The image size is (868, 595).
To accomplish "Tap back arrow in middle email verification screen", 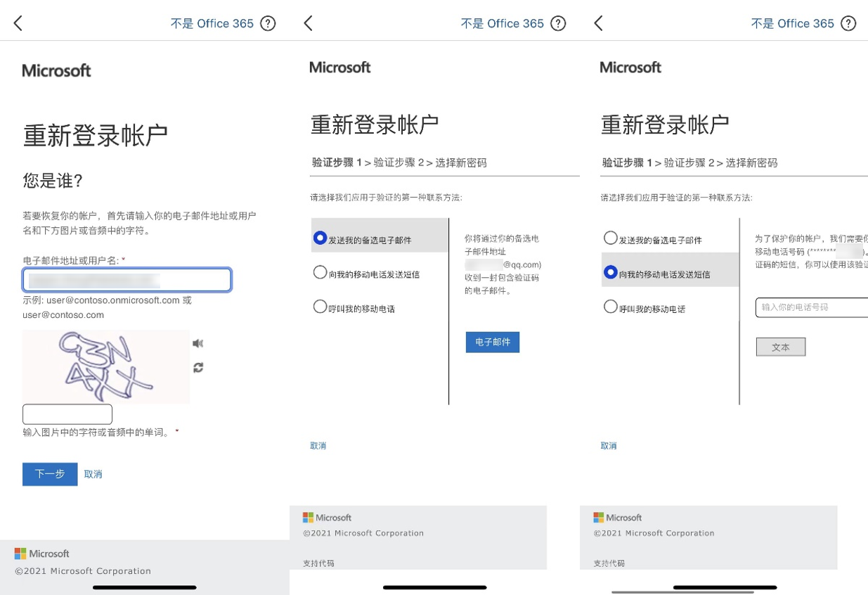I will pos(308,23).
